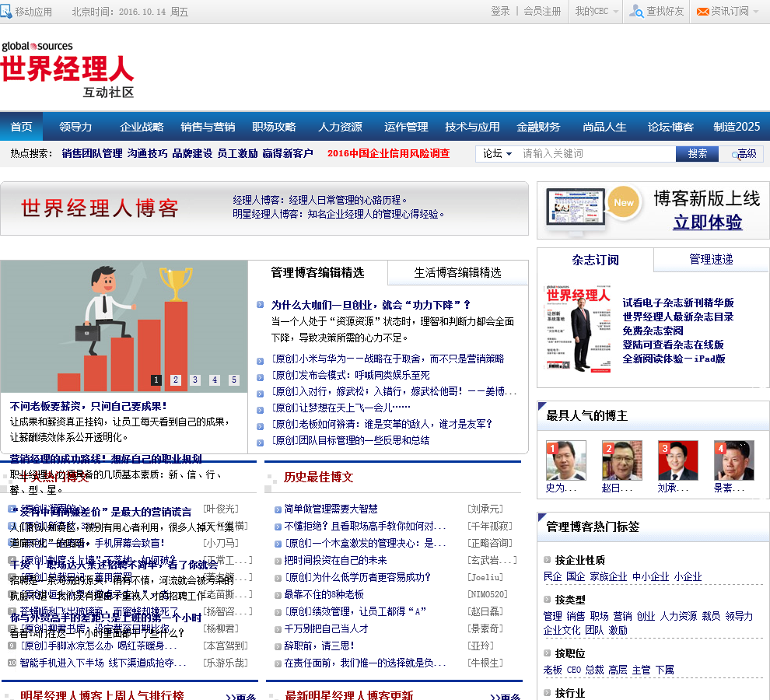
Task: Click the 高级 advanced search magnifier
Action: pos(736,155)
